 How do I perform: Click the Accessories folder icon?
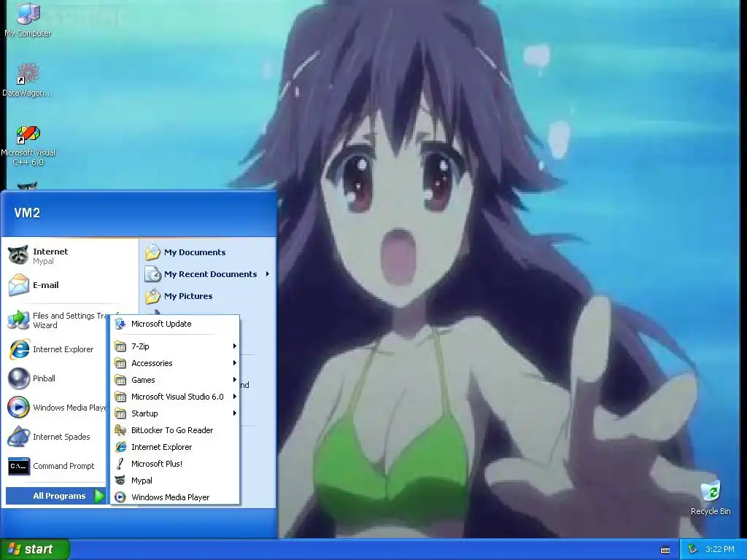[x=120, y=363]
